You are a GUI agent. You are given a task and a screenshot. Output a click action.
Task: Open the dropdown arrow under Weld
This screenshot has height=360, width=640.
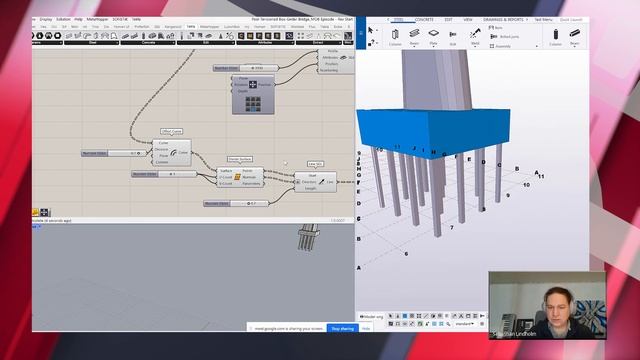(x=475, y=46)
